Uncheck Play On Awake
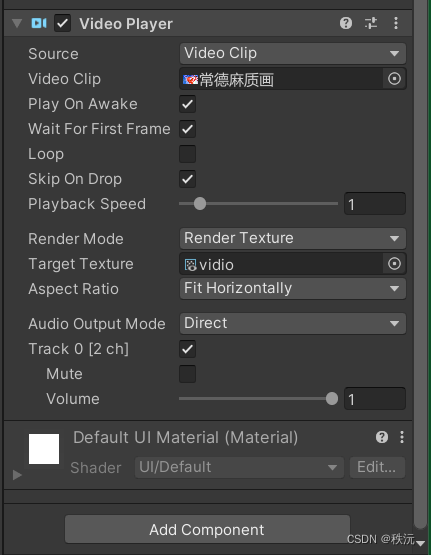431x555 pixels. point(188,104)
